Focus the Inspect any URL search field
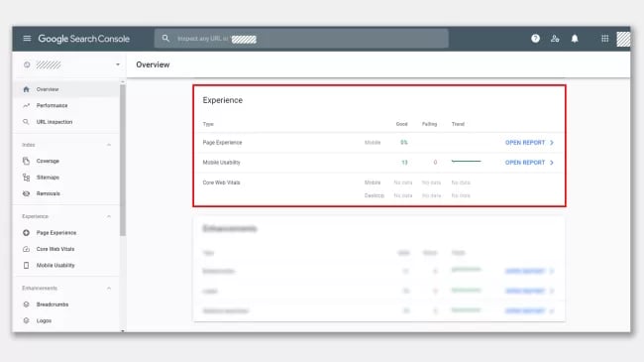The height and width of the screenshot is (362, 644). (301, 39)
